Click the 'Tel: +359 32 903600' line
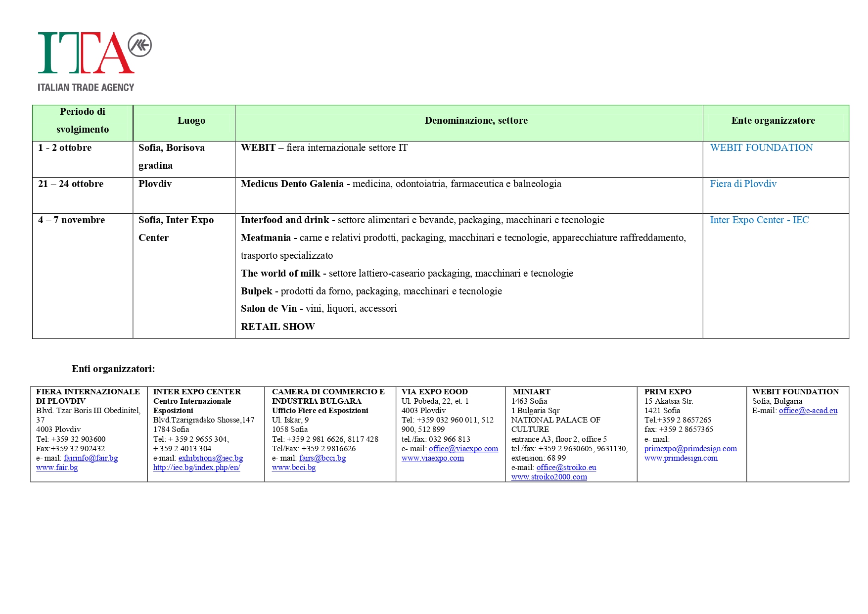 click(71, 439)
